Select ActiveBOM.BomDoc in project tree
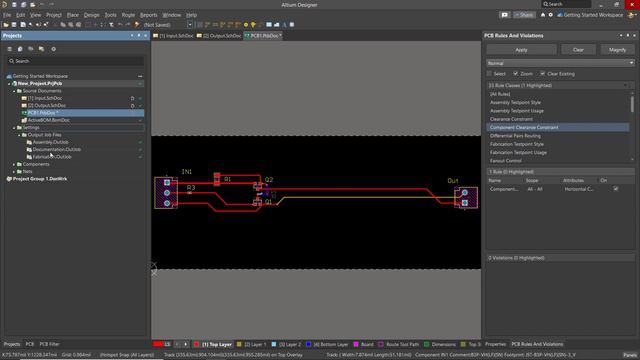The image size is (640, 360). coord(49,120)
